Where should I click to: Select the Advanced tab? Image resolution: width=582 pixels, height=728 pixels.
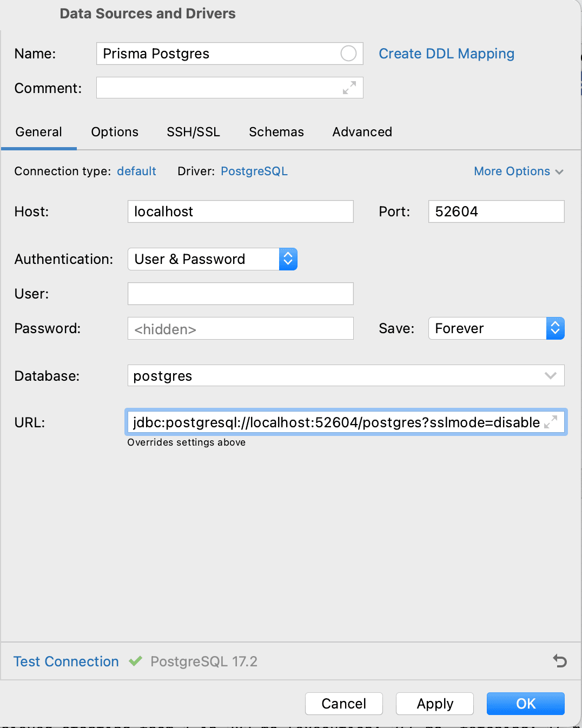pos(361,131)
